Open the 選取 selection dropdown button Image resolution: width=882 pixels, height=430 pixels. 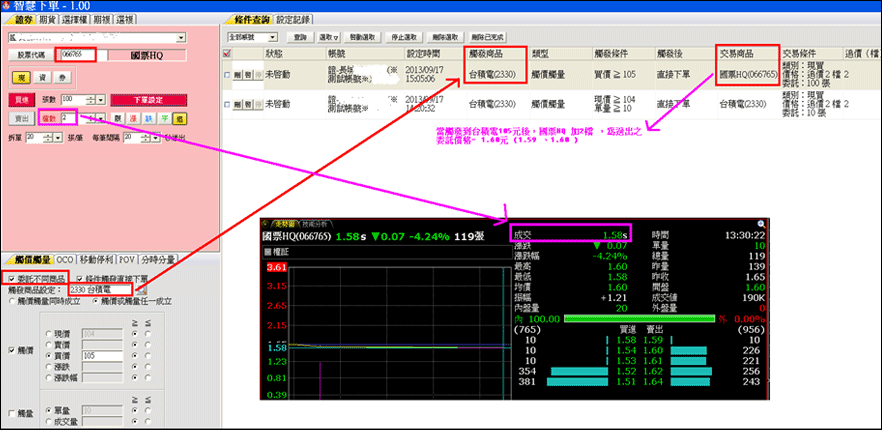(x=329, y=37)
